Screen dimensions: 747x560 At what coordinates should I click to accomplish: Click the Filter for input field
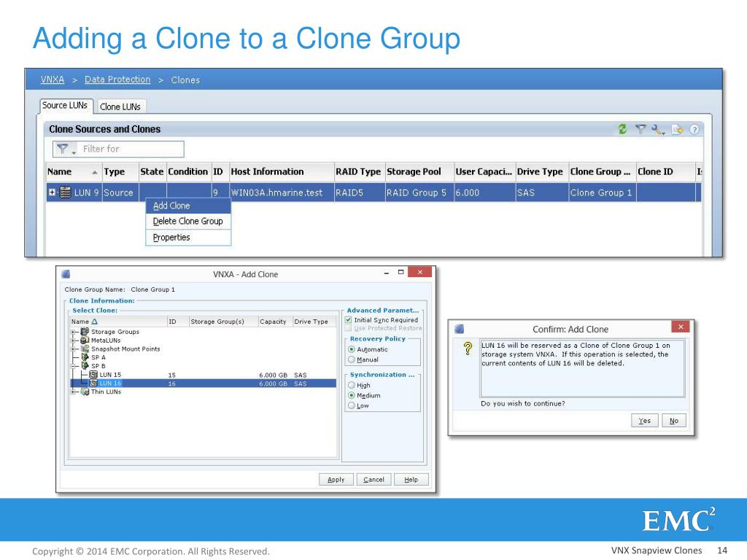point(131,149)
